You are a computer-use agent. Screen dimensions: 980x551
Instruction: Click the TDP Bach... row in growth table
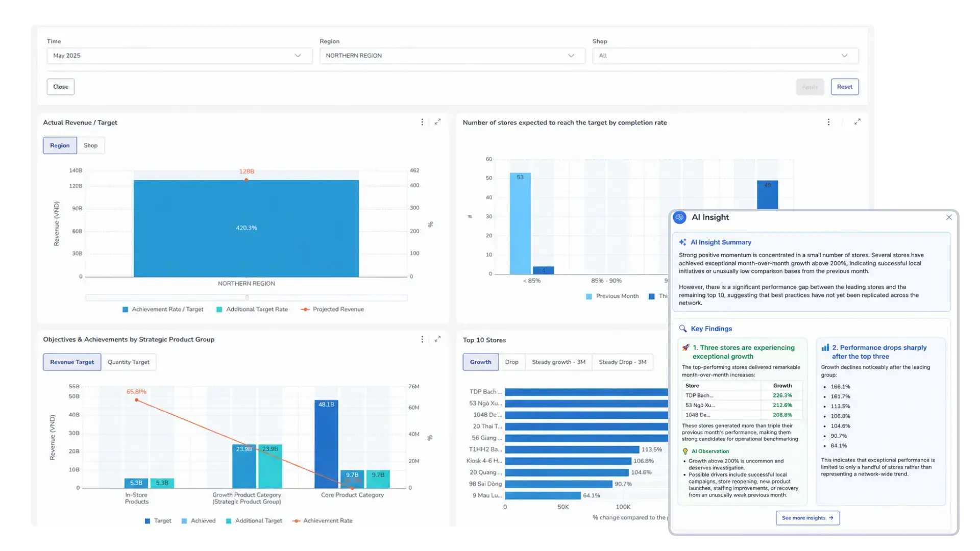coord(742,395)
